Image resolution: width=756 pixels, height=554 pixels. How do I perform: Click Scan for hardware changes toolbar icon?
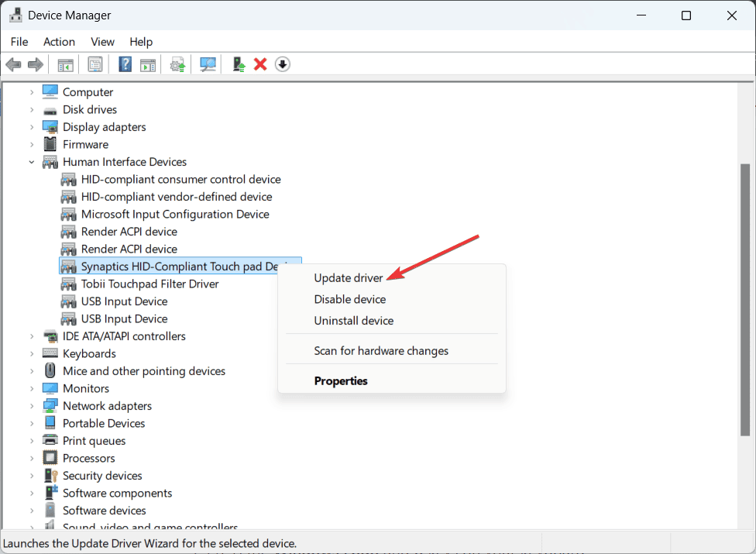point(208,64)
